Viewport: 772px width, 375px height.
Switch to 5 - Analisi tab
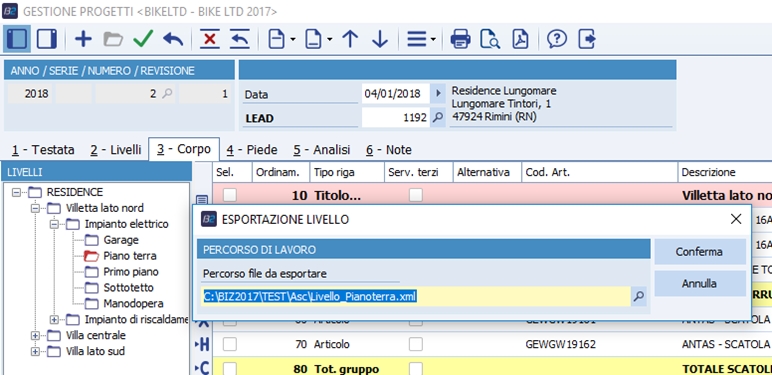(x=322, y=150)
